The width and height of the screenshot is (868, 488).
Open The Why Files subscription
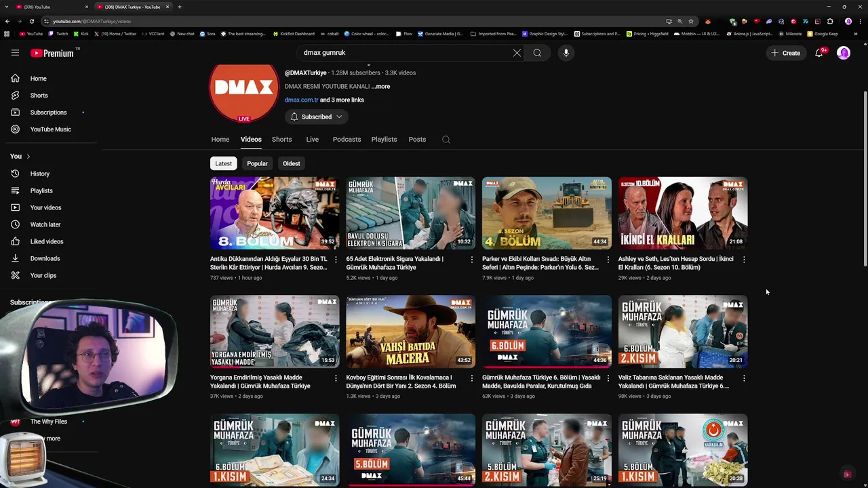tap(49, 422)
